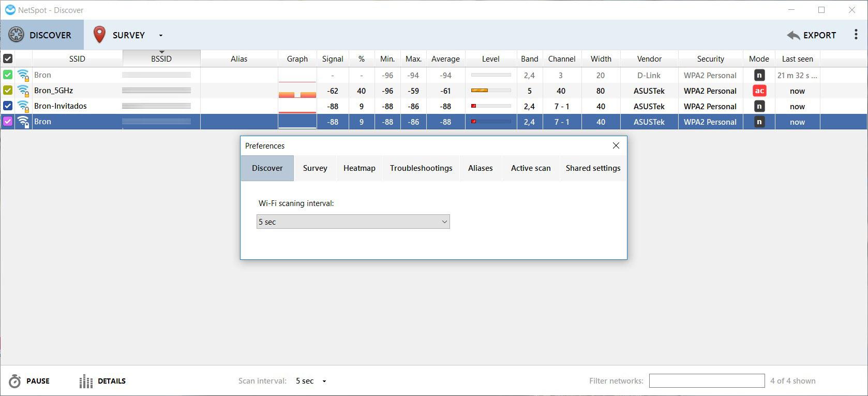Click the level bar for Bron-Invitados

[x=491, y=106]
